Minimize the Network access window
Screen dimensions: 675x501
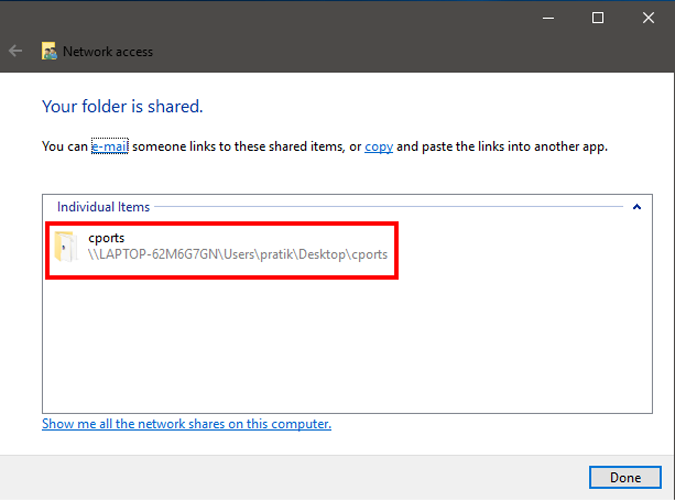(549, 18)
